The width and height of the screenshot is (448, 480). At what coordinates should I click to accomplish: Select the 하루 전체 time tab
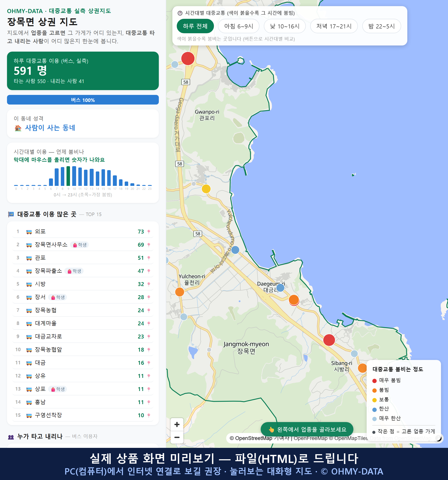(x=195, y=26)
